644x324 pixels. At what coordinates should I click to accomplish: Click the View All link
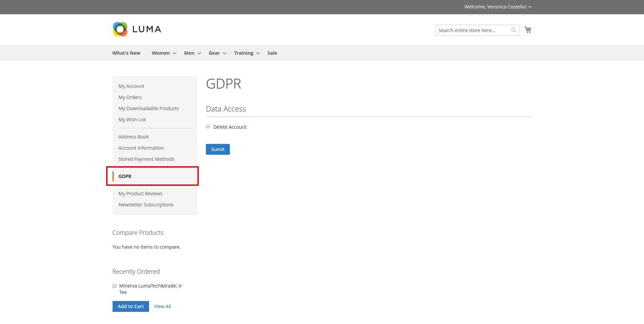[163, 306]
